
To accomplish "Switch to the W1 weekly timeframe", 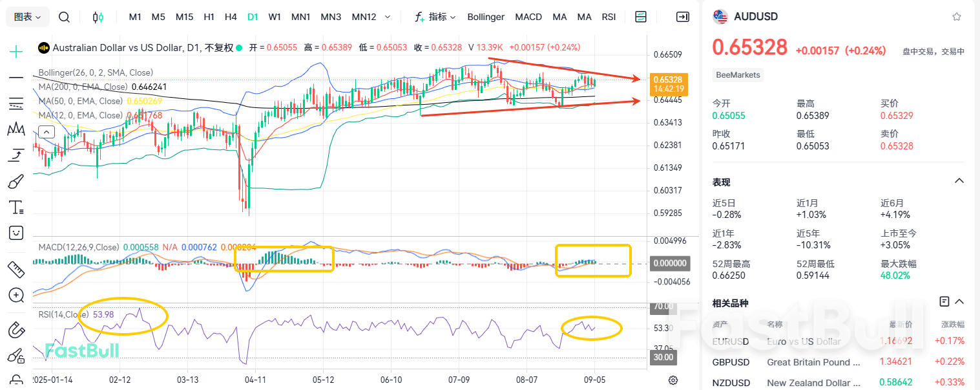I will [275, 17].
